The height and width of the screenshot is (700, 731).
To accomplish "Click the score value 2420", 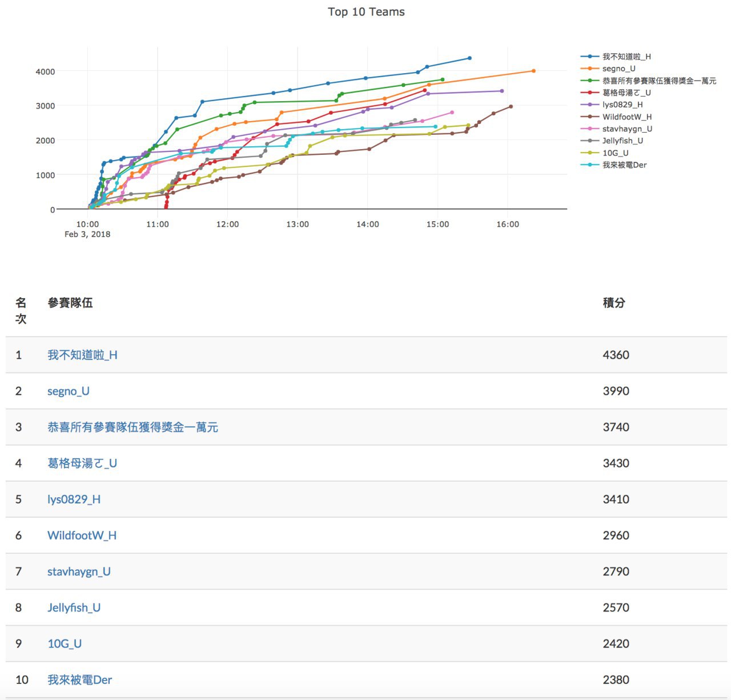I will coord(616,643).
